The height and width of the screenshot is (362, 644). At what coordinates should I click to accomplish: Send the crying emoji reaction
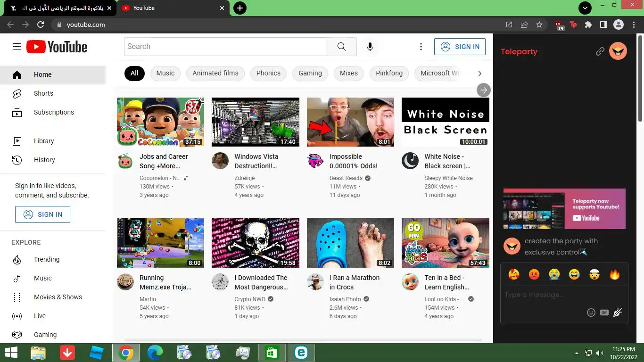pyautogui.click(x=554, y=274)
